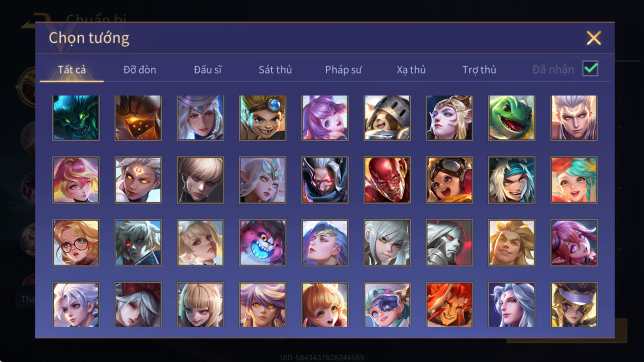Switch to the Đỡ đòn tab

click(x=140, y=70)
